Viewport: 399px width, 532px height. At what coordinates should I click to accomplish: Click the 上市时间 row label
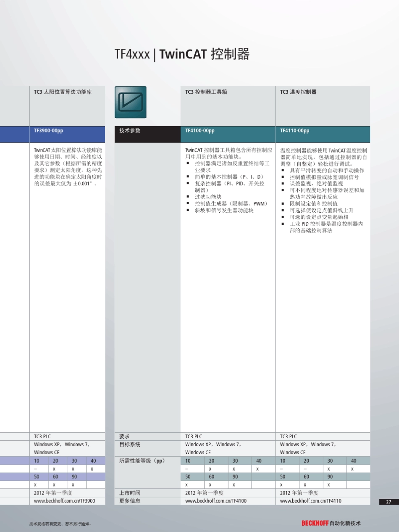tap(130, 493)
